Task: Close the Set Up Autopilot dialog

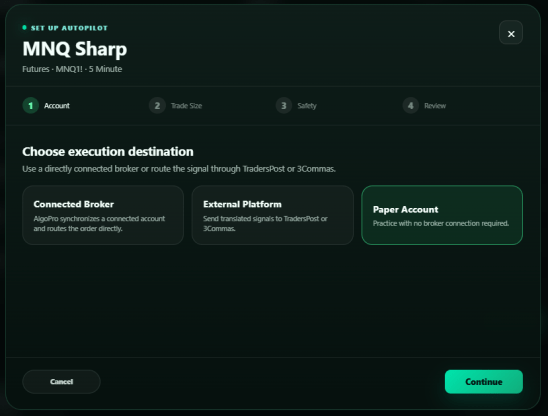Action: click(x=511, y=33)
